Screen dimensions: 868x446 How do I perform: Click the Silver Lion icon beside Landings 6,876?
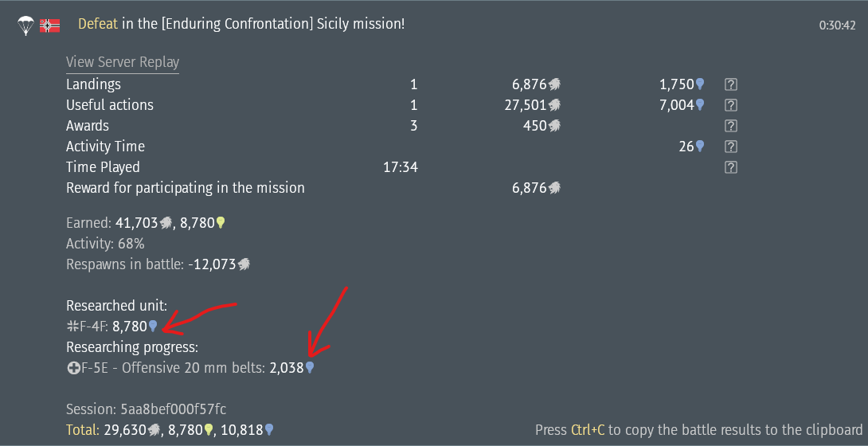coord(554,84)
